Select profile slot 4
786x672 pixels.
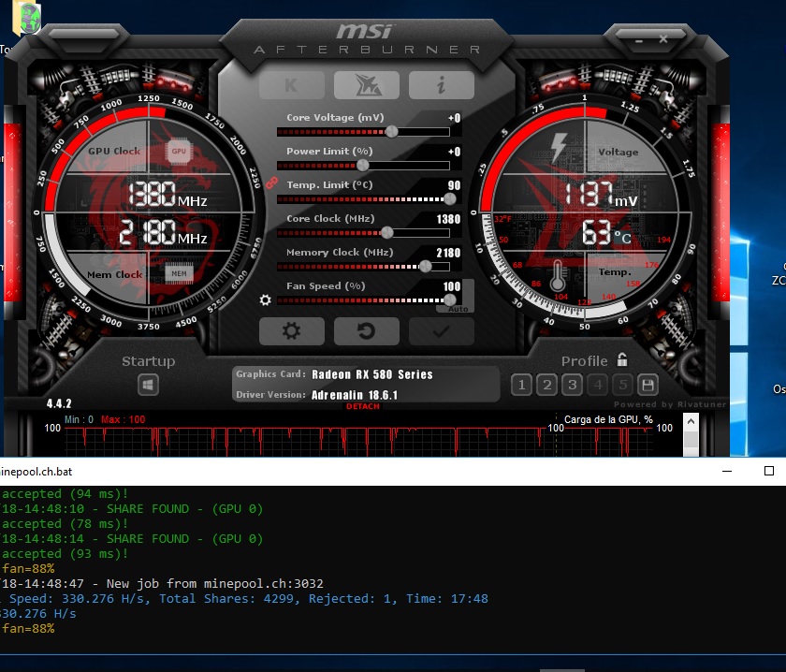598,386
